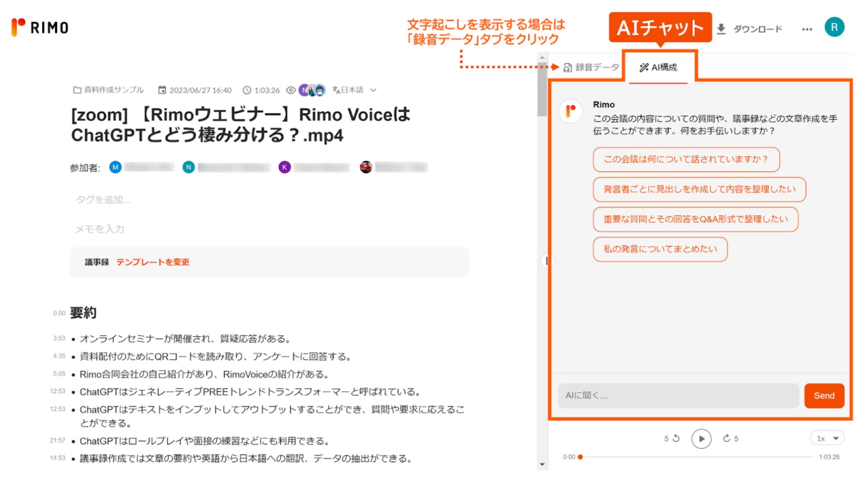Screen dimensions: 868x482
Task: Click the メモを入力 memo field
Action: 100,229
